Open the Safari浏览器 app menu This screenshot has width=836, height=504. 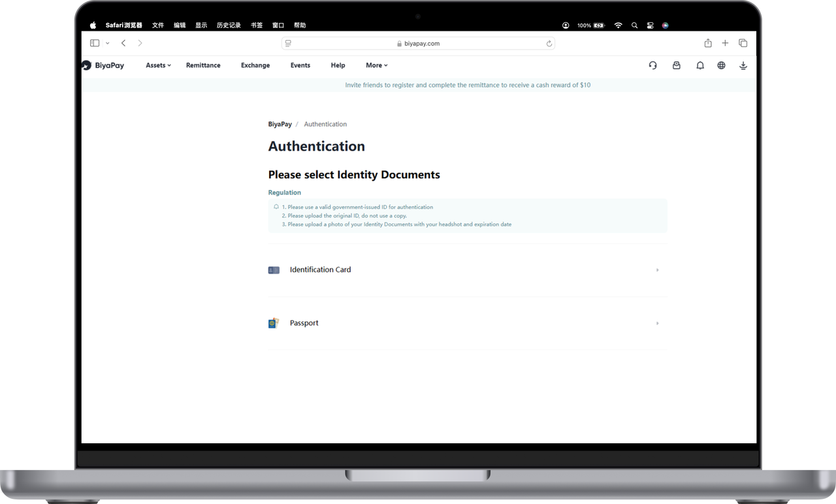[124, 25]
